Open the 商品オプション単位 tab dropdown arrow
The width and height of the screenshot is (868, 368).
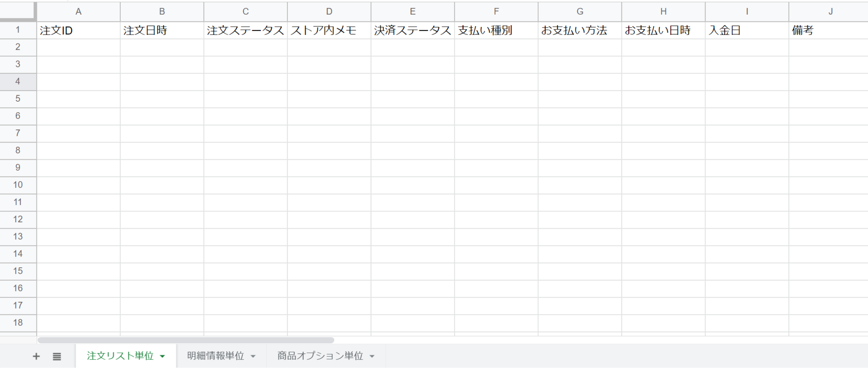[x=372, y=356]
